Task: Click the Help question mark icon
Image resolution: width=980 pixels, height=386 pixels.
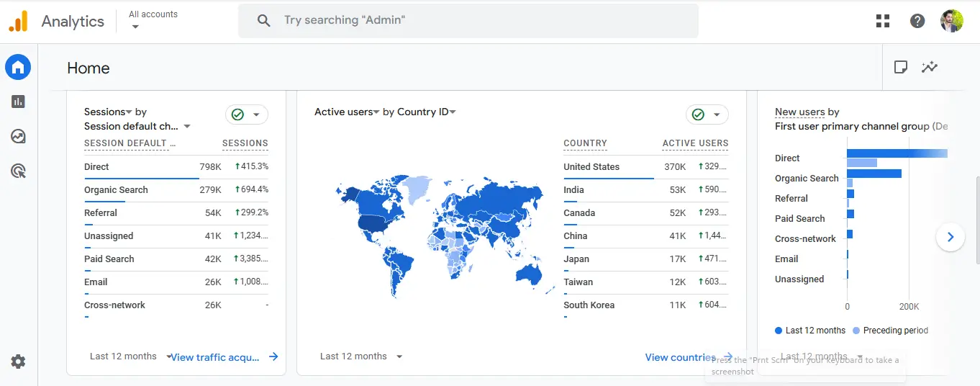Action: tap(917, 21)
